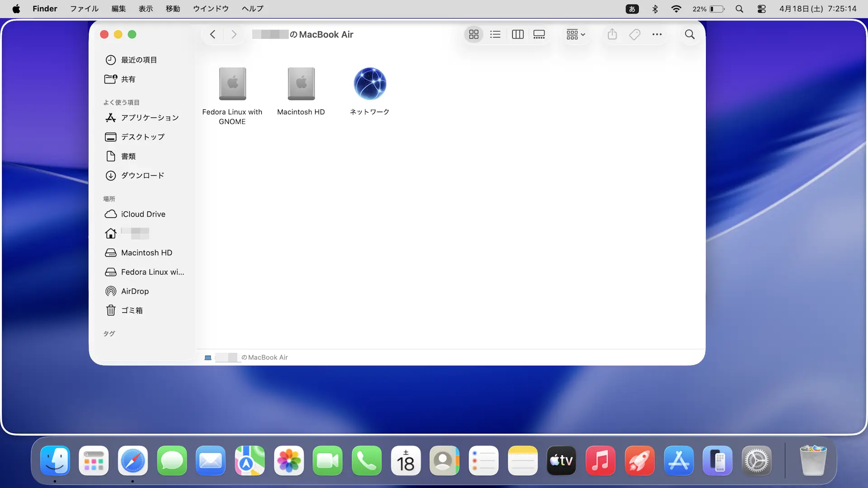
Task: Click the Finder search magnifier
Action: click(689, 34)
